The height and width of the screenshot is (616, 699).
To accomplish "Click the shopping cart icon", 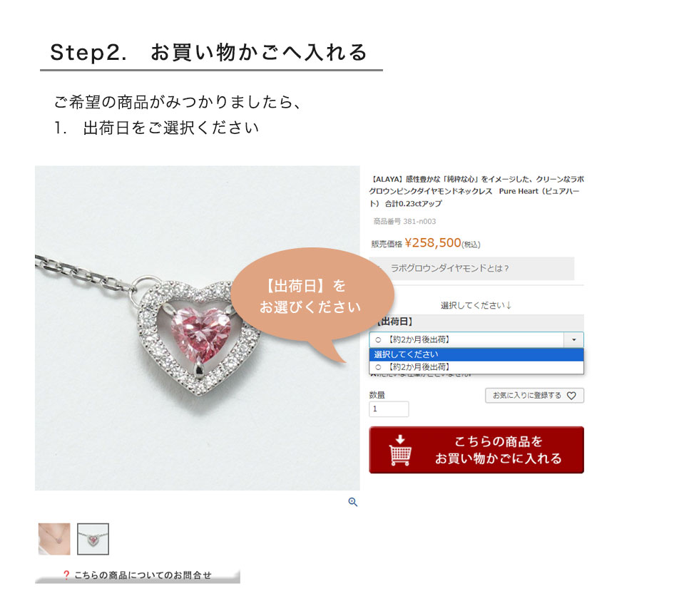I will tap(400, 450).
